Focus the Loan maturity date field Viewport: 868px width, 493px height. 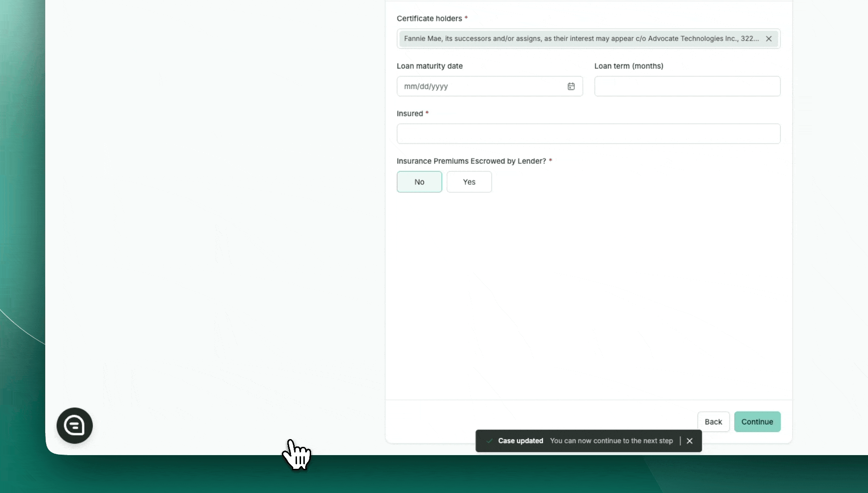click(x=480, y=86)
